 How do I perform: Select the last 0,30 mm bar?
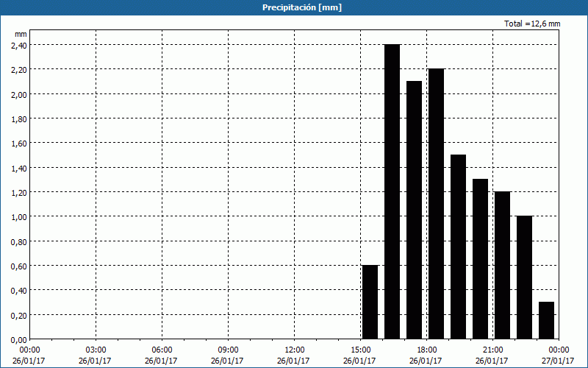(x=546, y=320)
